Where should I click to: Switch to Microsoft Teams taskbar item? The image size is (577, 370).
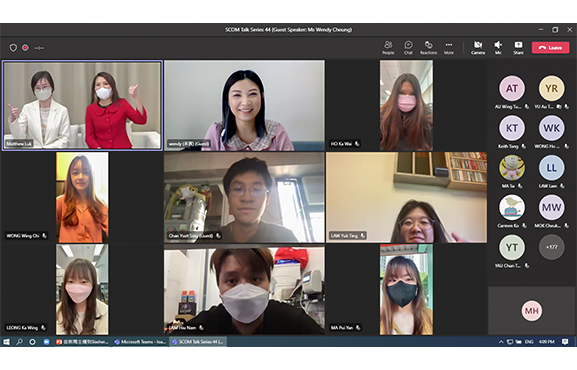[140, 342]
